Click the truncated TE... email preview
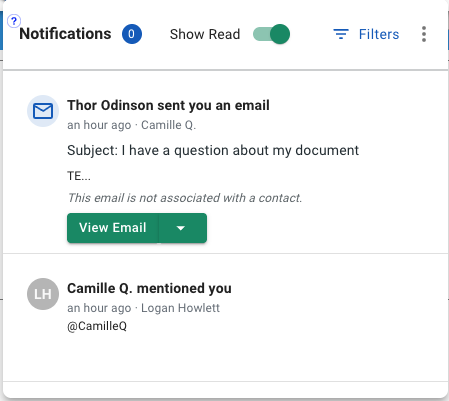The height and width of the screenshot is (401, 449). 79,176
